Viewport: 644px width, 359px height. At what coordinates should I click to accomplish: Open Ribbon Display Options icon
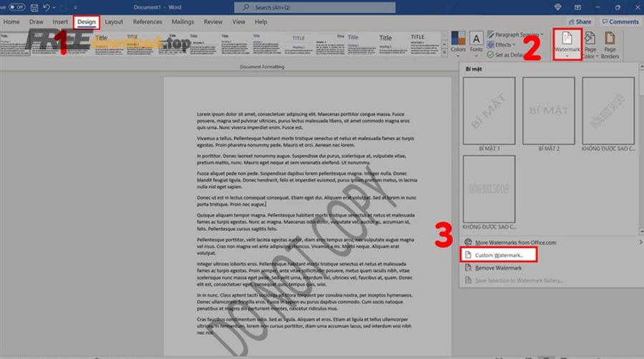click(x=577, y=7)
